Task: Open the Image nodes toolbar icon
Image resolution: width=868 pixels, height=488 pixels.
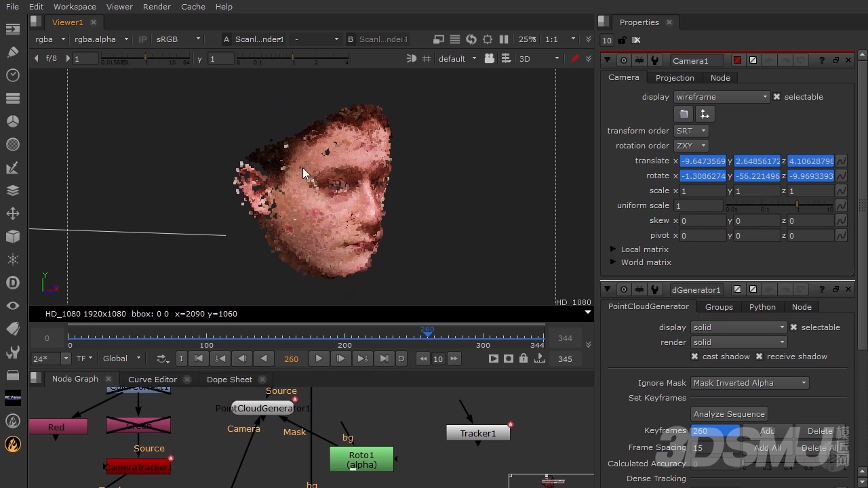Action: click(13, 29)
